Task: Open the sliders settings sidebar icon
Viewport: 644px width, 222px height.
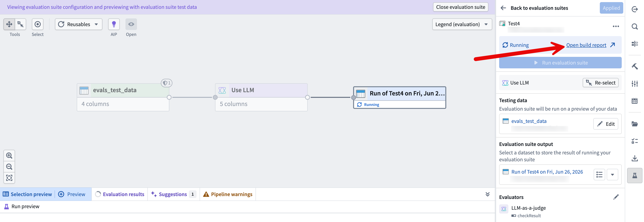Action: point(635,84)
